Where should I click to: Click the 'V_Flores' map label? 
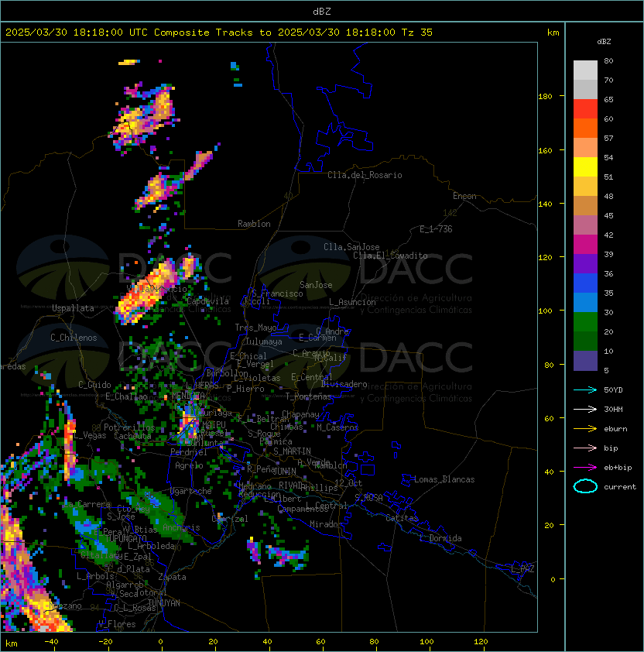117,624
